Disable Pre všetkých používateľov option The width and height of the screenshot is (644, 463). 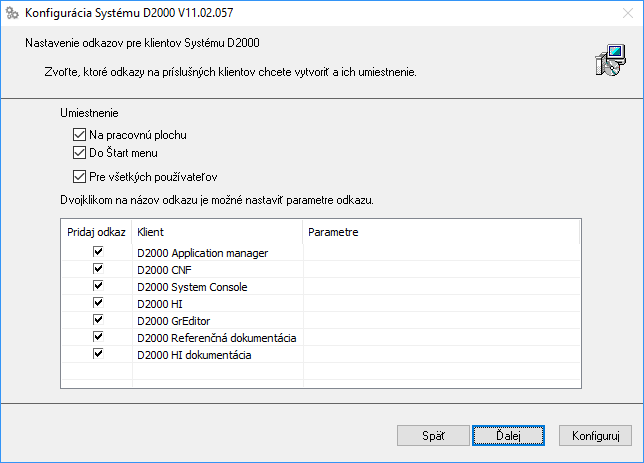click(x=79, y=176)
